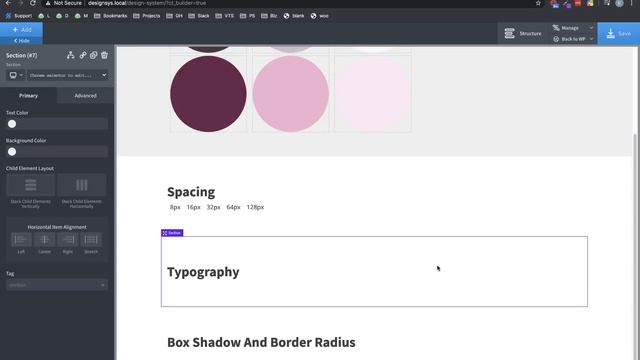This screenshot has height=360, width=640.
Task: Set horizontal item alignment to Center
Action: [x=44, y=240]
